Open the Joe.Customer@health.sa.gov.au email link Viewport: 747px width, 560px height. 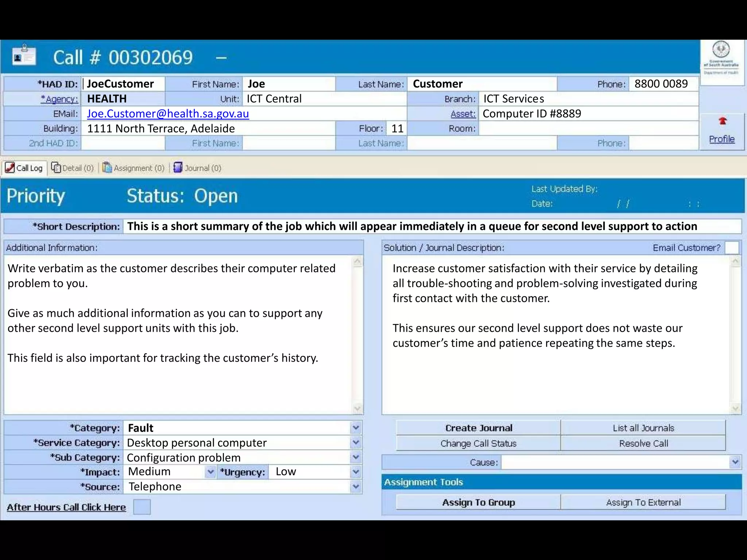(x=168, y=114)
